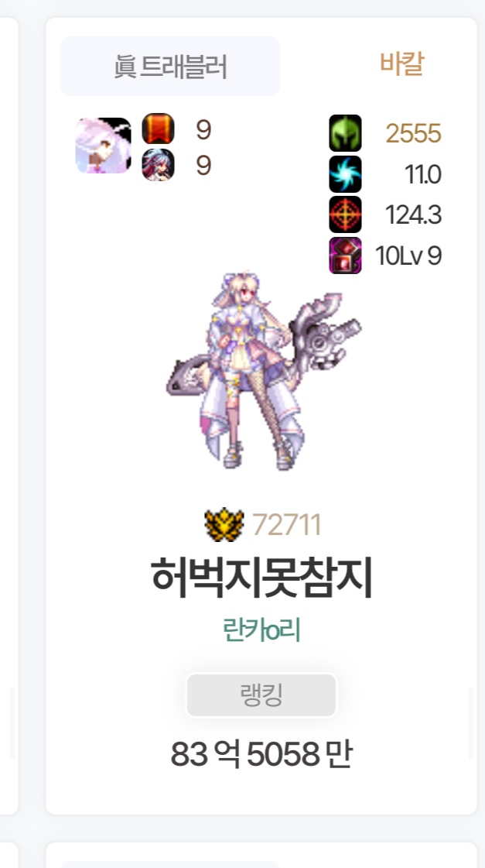This screenshot has width=485, height=868.
Task: Click the pink-haired character portrait
Action: (104, 146)
